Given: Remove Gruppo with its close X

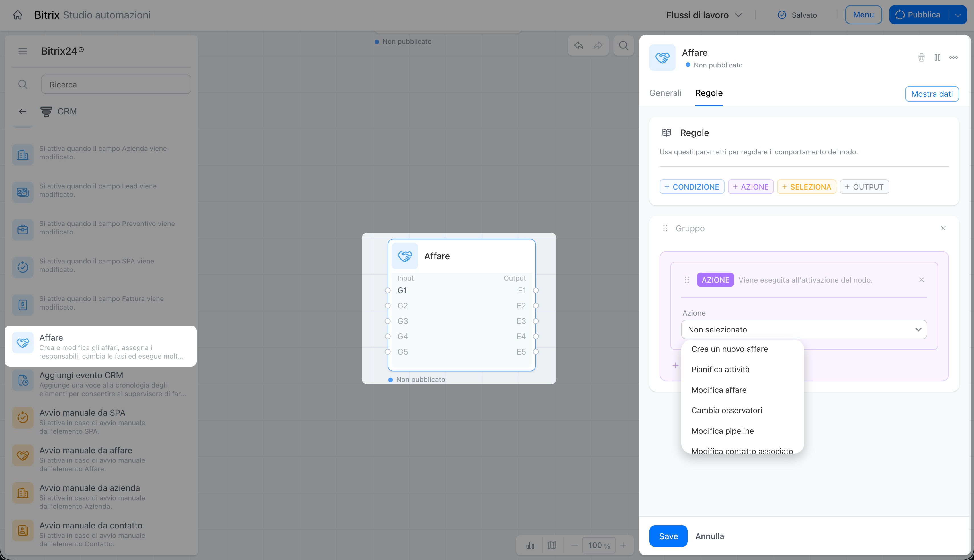Looking at the screenshot, I should point(943,228).
